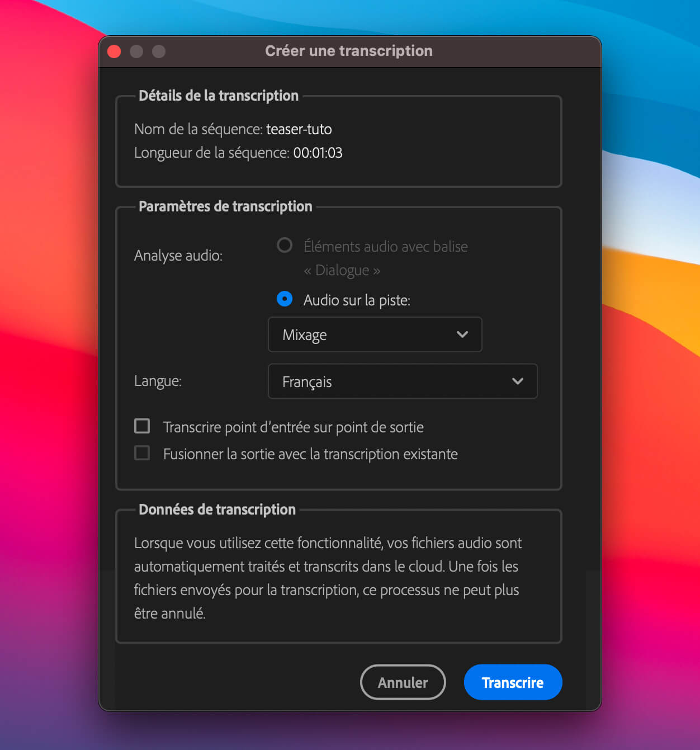
Task: Click the Détails de la transcription heading
Action: coord(219,96)
